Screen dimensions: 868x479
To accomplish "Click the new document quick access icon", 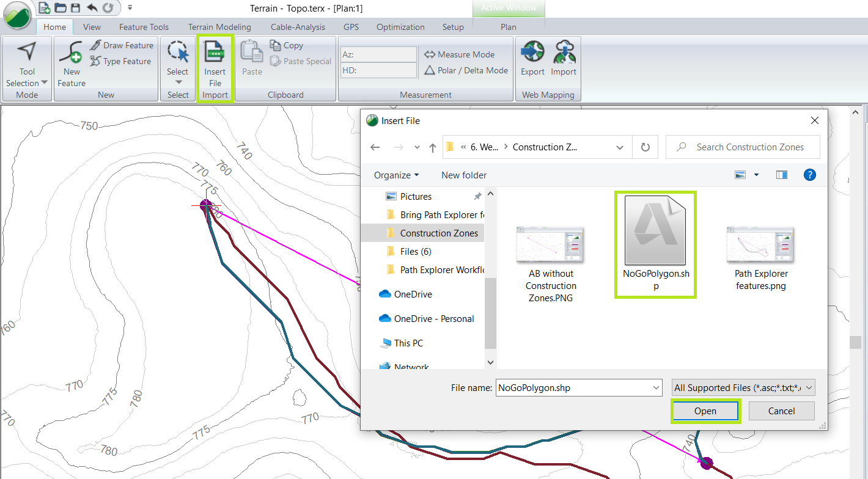I will [45, 8].
